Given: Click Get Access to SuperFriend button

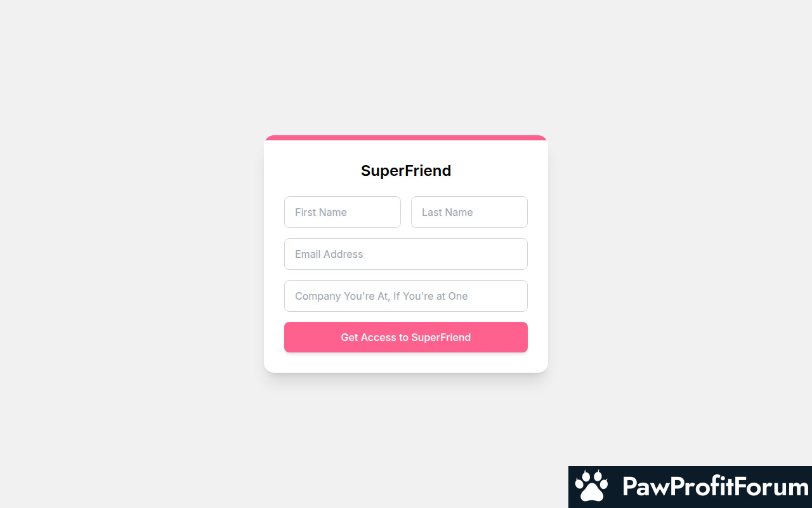Looking at the screenshot, I should tap(406, 337).
